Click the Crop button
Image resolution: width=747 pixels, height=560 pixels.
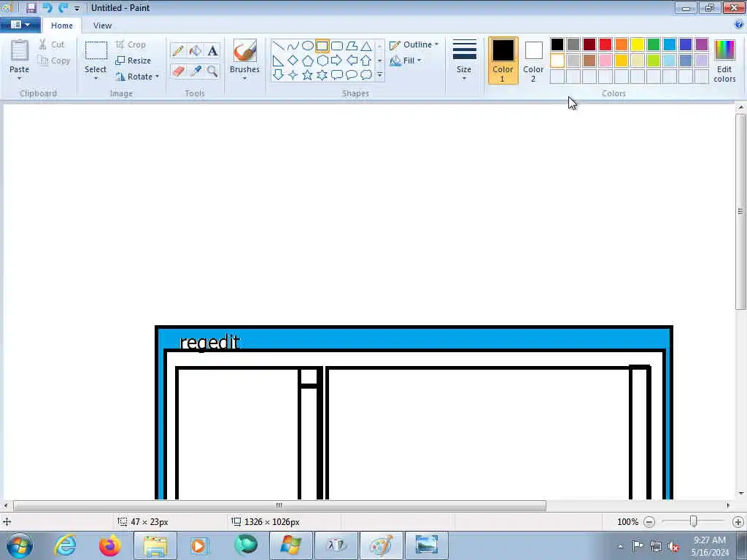point(131,44)
